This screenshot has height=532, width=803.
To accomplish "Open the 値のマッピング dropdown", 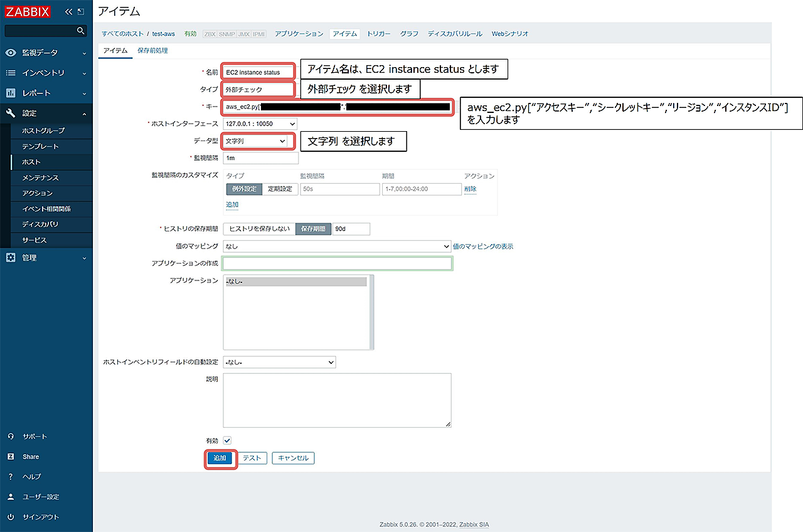I will [x=337, y=247].
